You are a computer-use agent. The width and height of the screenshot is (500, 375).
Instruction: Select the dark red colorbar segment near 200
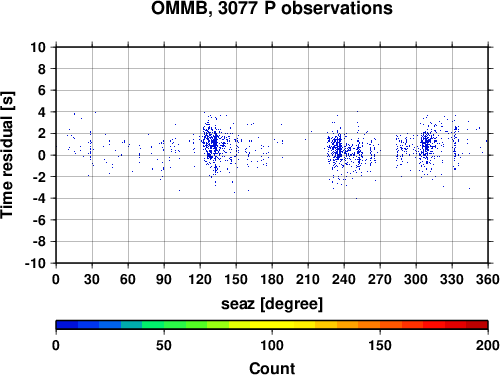(x=477, y=325)
